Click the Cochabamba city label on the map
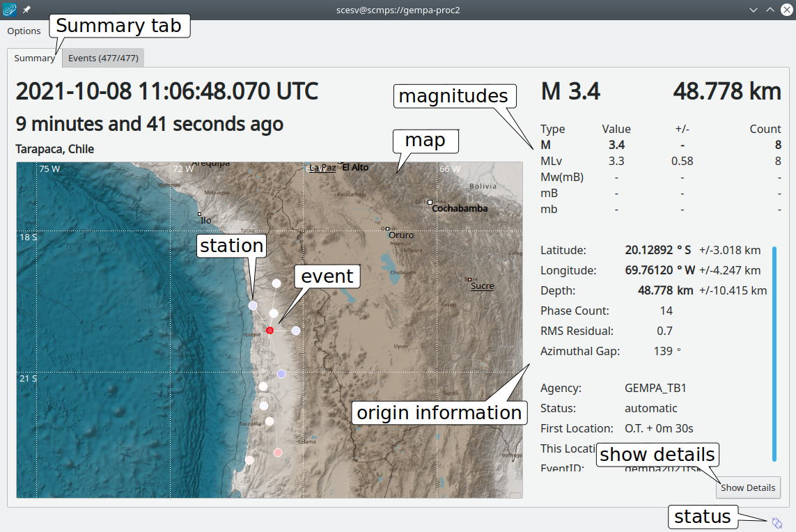The height and width of the screenshot is (532, 796). pyautogui.click(x=459, y=208)
